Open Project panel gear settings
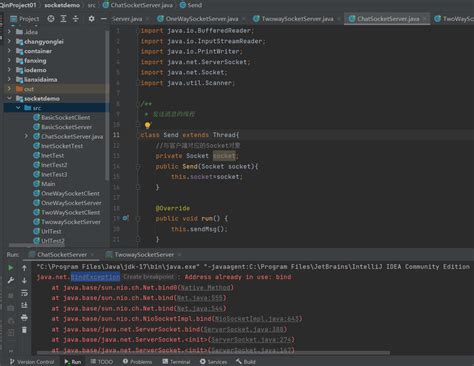Viewport: 474px width, 366px height. [91, 19]
